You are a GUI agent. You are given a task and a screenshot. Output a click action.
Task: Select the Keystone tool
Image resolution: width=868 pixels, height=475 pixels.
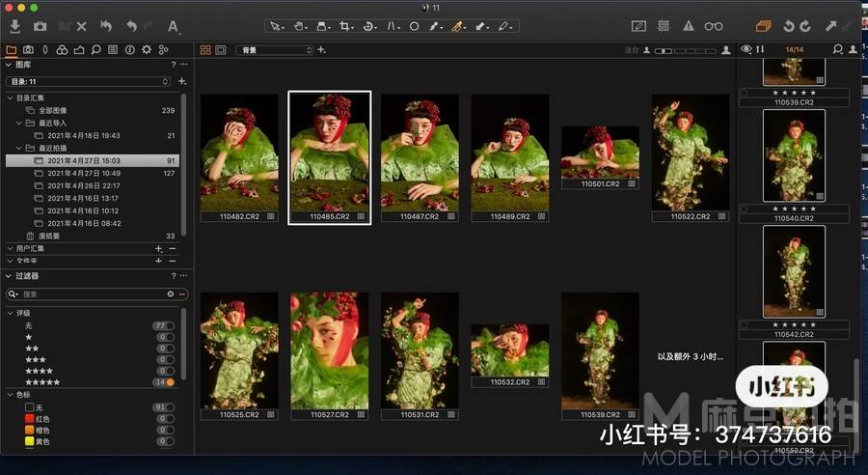click(x=393, y=26)
